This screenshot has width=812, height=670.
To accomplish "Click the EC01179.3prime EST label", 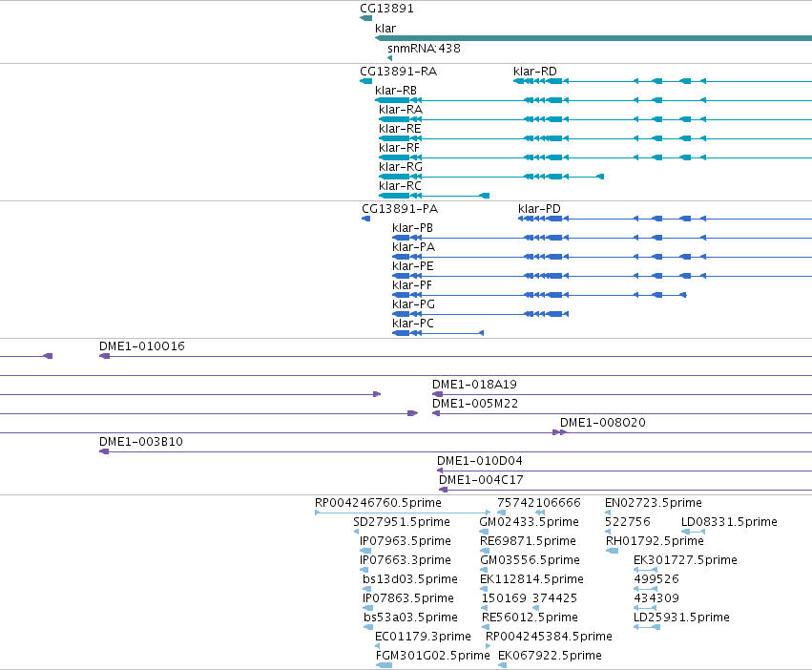I will click(423, 637).
